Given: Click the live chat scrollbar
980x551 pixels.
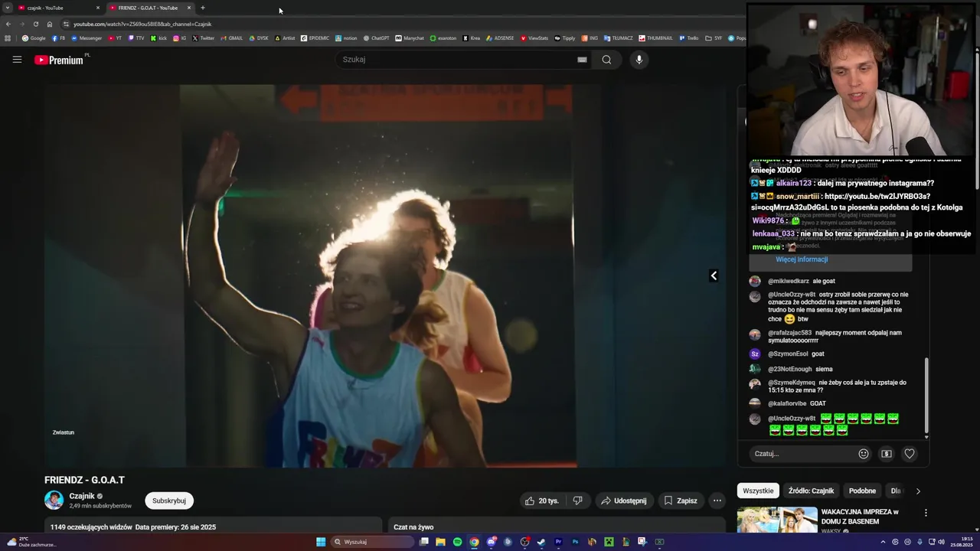Looking at the screenshot, I should [926, 396].
